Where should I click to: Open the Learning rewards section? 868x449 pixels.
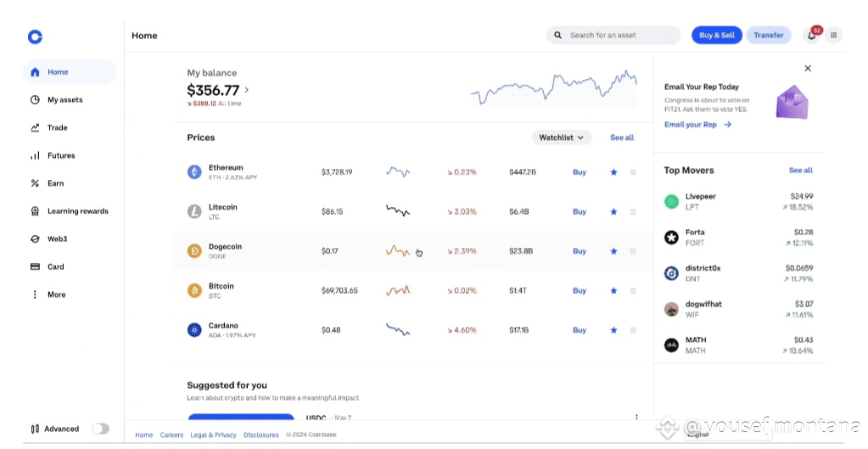pos(77,211)
